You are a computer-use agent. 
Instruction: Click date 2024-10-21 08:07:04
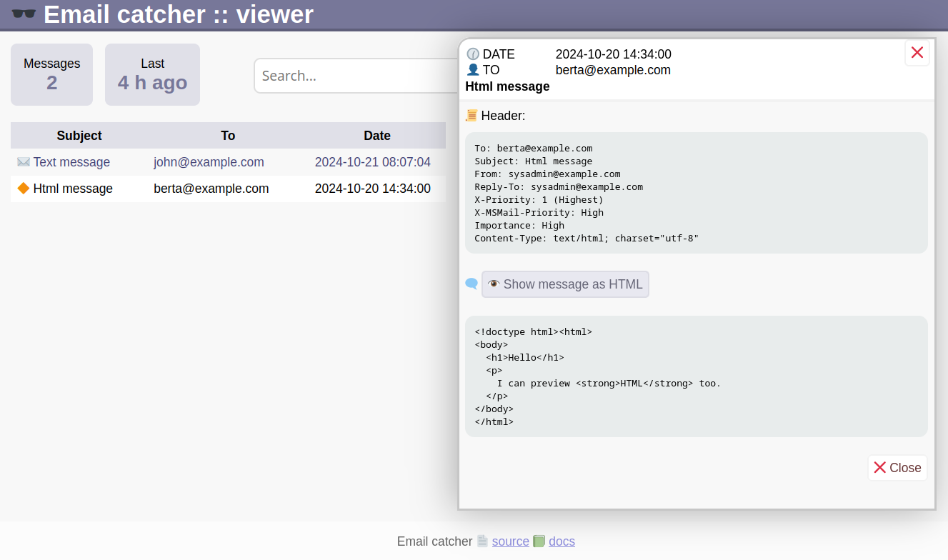tap(373, 162)
